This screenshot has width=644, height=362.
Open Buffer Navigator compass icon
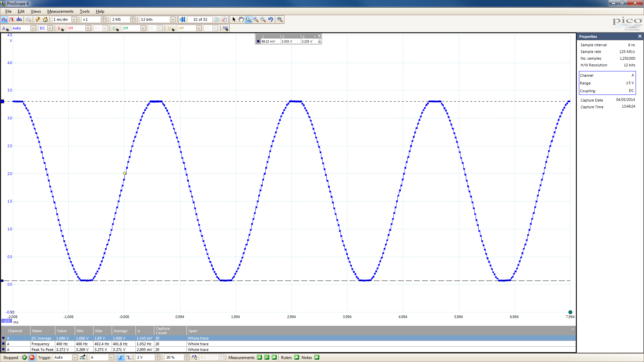pos(224,19)
